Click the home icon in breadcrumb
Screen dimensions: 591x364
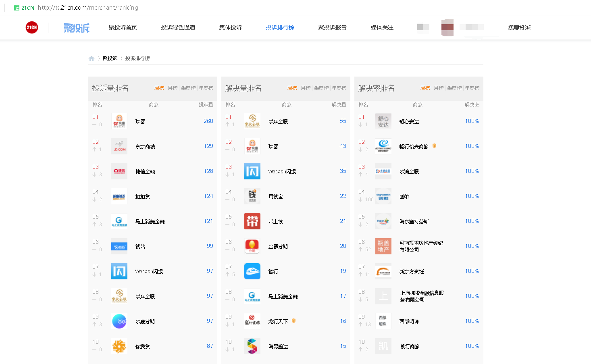(x=92, y=58)
